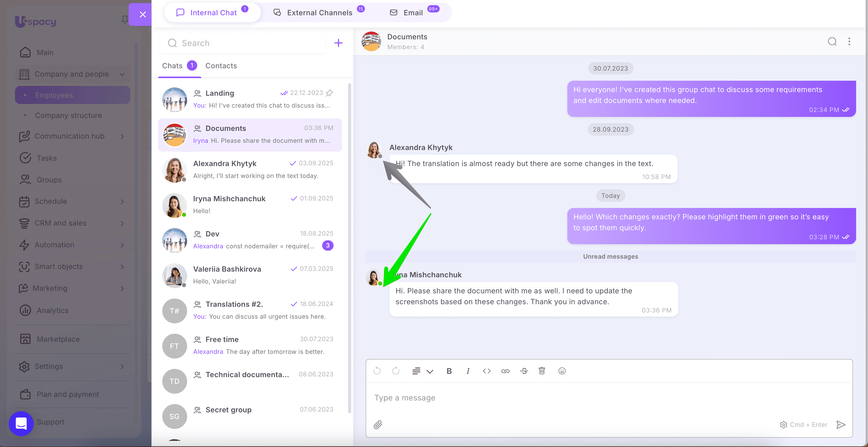Toggle the pin on Landing chat
868x447 pixels.
coord(329,93)
